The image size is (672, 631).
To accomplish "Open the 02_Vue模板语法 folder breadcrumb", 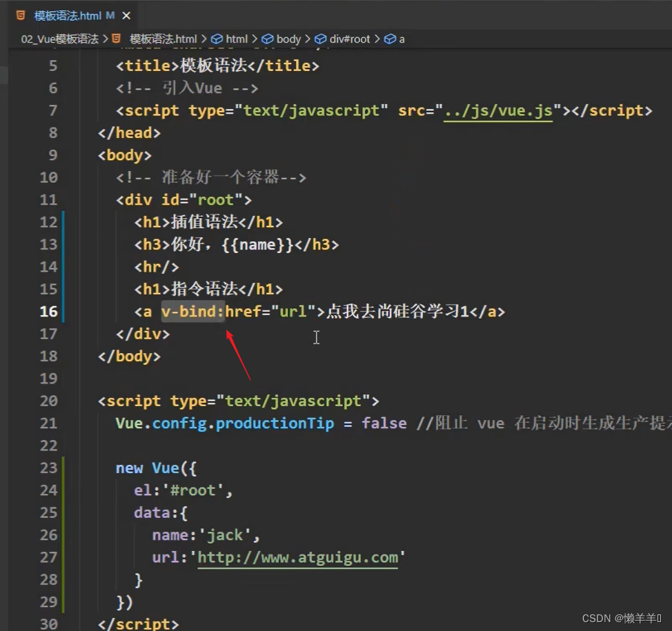I will (x=59, y=39).
